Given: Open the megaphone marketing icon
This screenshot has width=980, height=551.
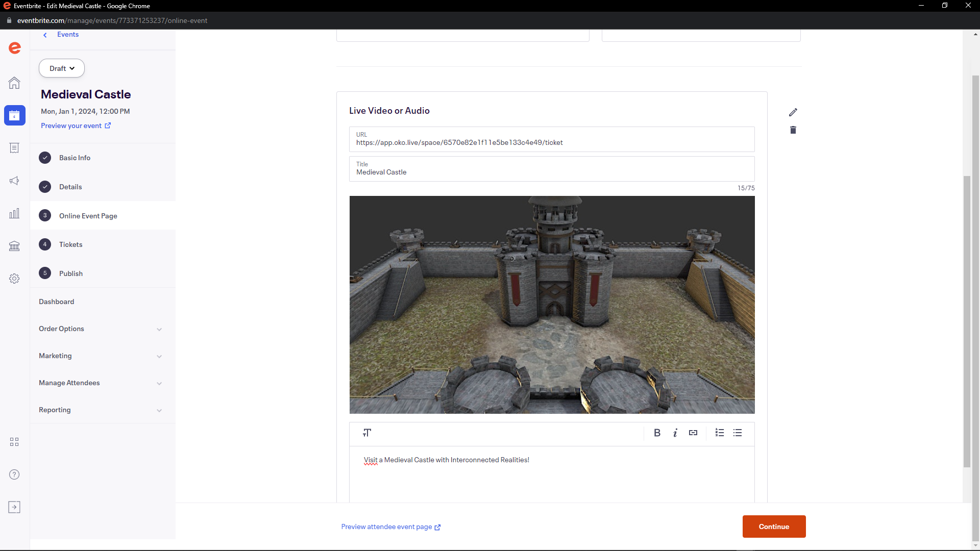Looking at the screenshot, I should (x=14, y=181).
